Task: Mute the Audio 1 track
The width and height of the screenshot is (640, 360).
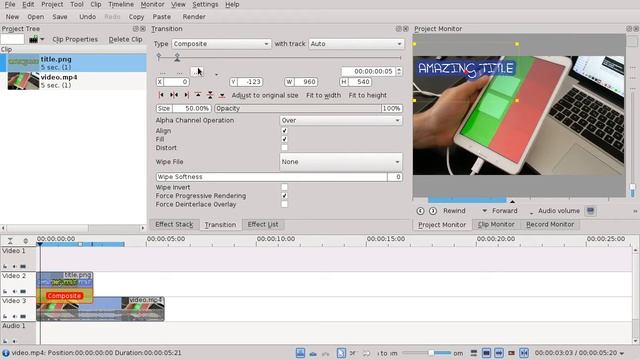Action: [14, 341]
